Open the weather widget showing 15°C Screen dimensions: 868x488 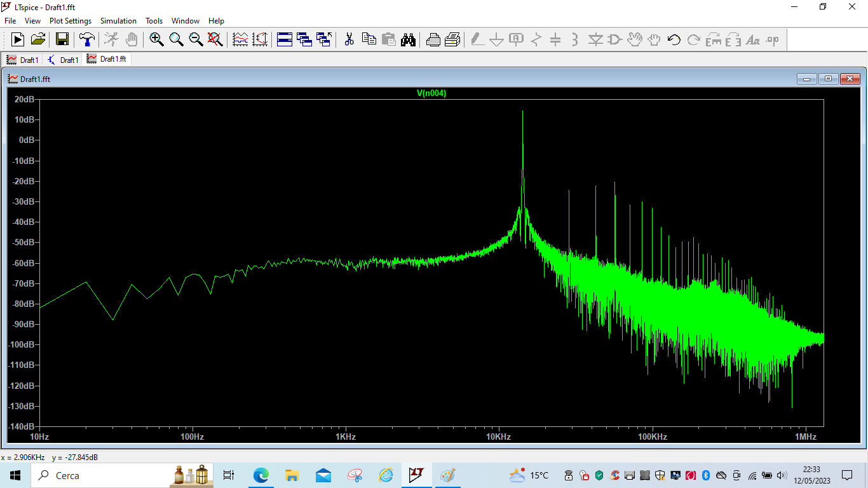(x=529, y=475)
